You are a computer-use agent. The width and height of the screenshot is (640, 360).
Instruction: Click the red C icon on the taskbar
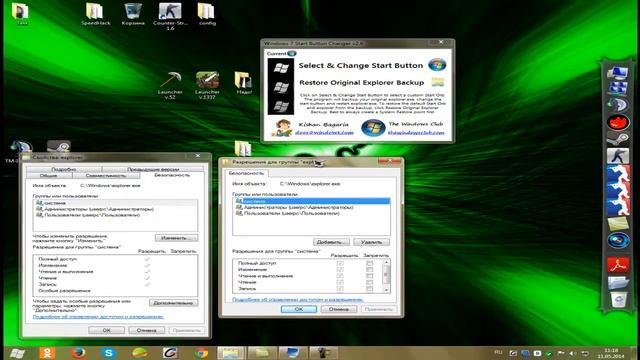click(170, 353)
